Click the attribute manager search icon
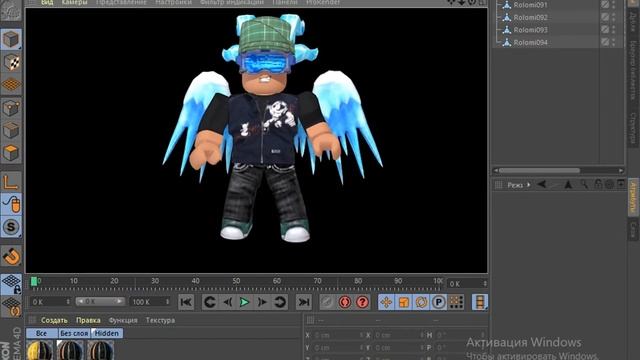Screen dimensions: 640x360 coord(584,184)
